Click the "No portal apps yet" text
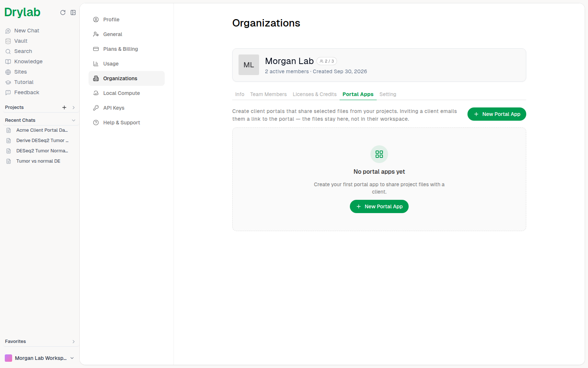 point(379,171)
